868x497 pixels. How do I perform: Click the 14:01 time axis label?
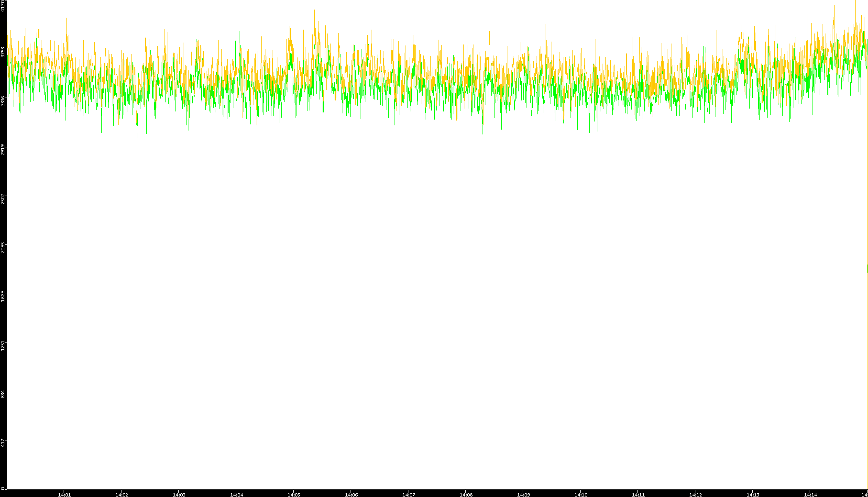click(64, 495)
